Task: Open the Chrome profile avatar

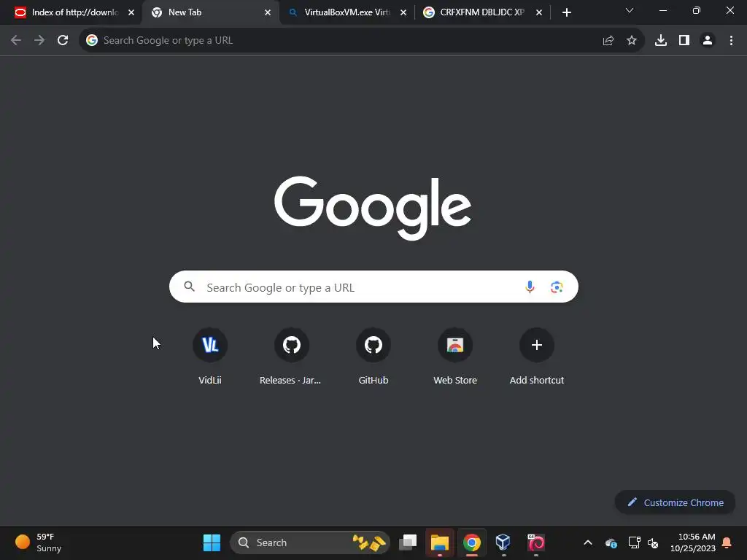Action: [x=708, y=41]
